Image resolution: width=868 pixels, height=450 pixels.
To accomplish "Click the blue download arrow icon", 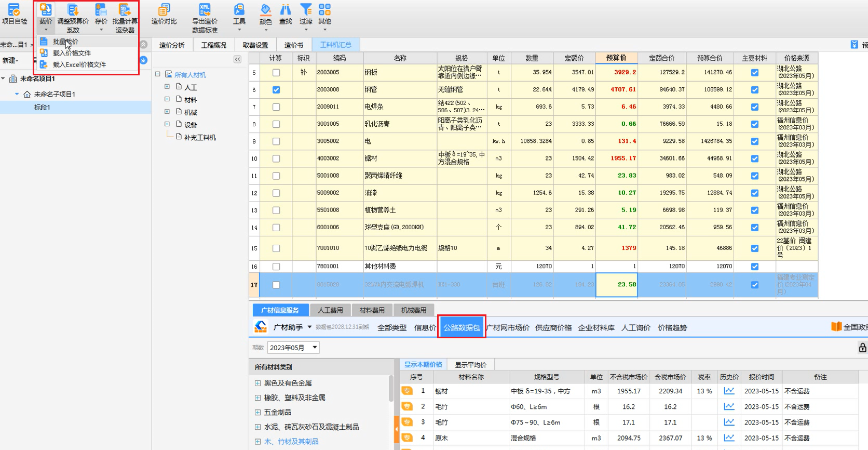I will pos(144,60).
